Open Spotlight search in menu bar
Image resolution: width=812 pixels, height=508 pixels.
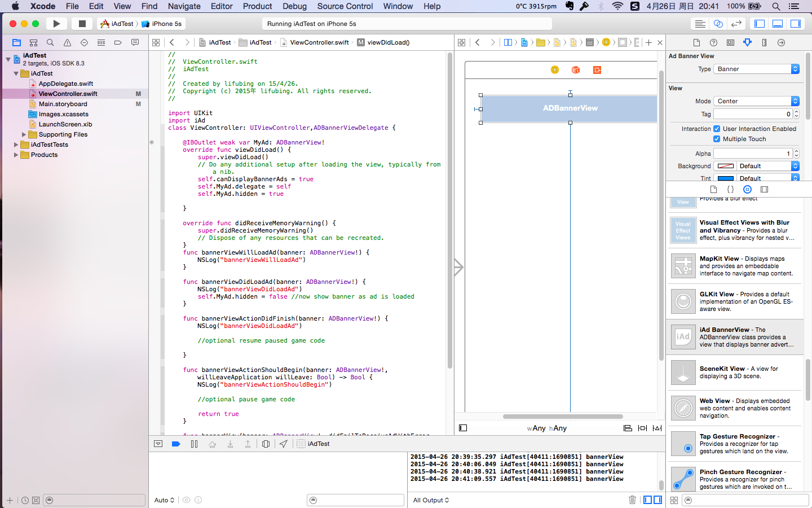click(x=776, y=6)
